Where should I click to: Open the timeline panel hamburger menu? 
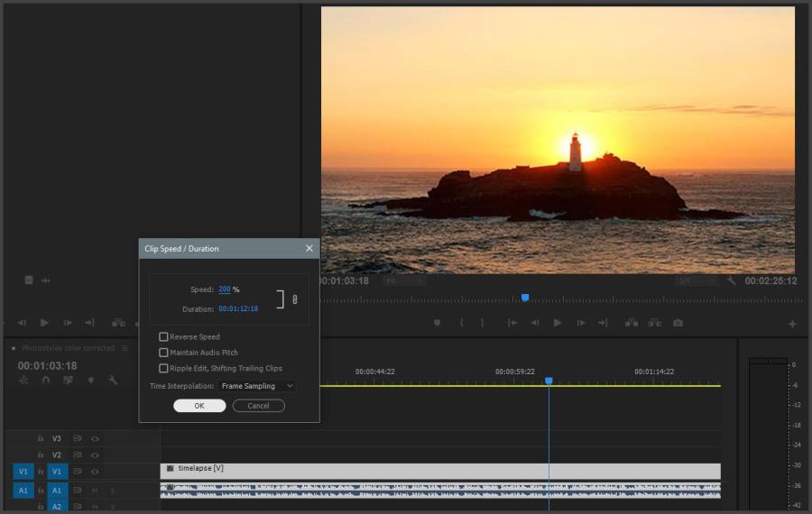click(125, 348)
